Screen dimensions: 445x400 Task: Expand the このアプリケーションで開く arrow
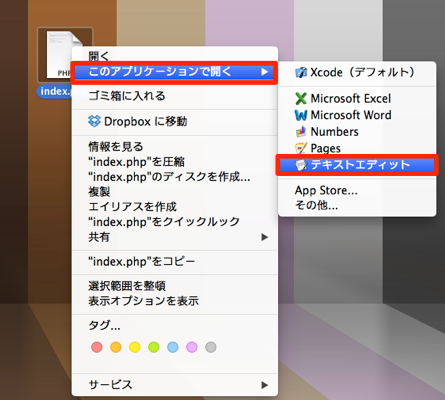click(265, 72)
